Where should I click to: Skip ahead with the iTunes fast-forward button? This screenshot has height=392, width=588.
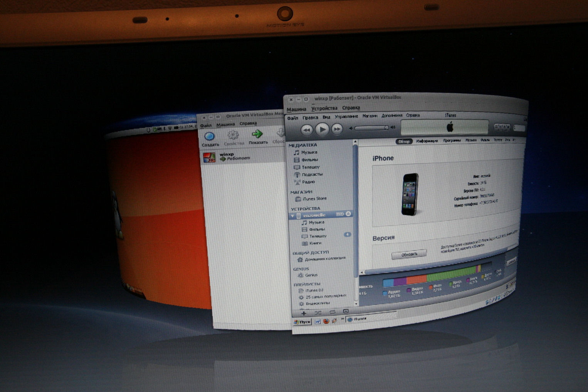[337, 129]
